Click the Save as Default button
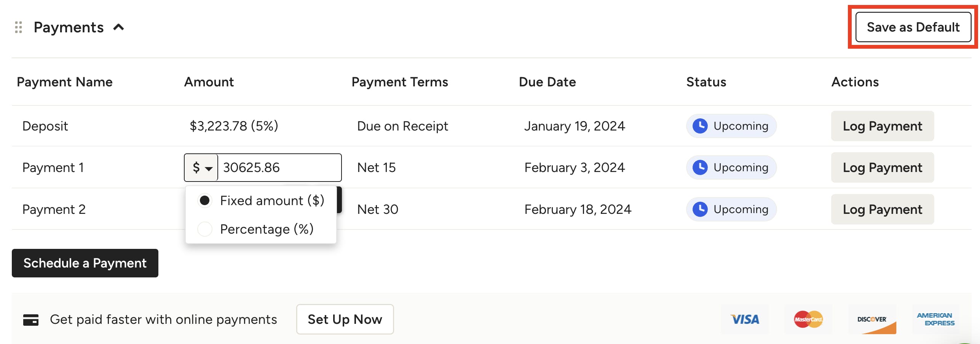 point(913,27)
